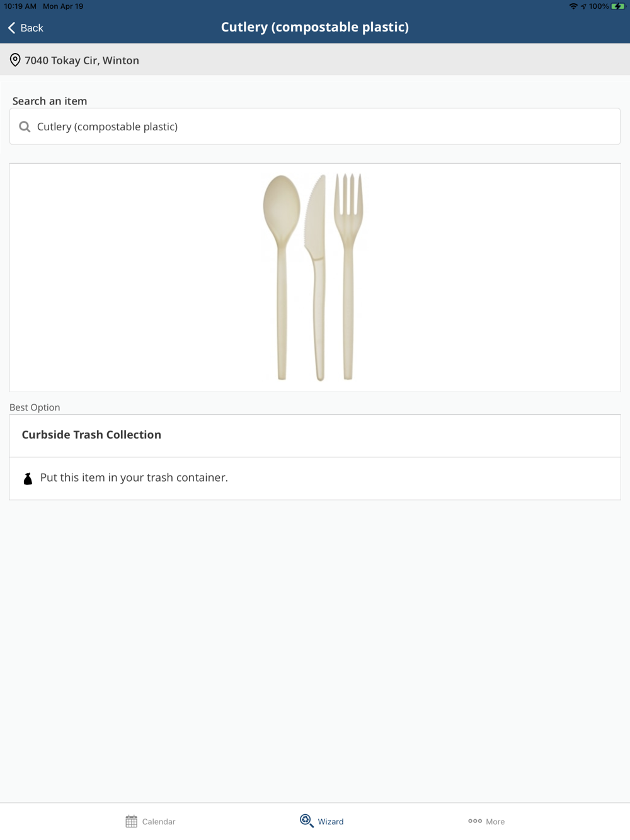630x840 pixels.
Task: Click the search magnifier icon
Action: pos(25,127)
